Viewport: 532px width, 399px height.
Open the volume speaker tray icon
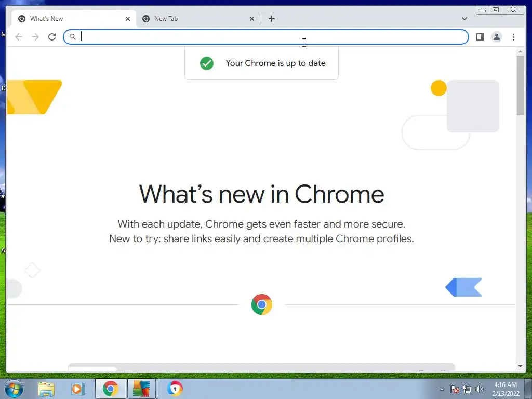click(479, 389)
